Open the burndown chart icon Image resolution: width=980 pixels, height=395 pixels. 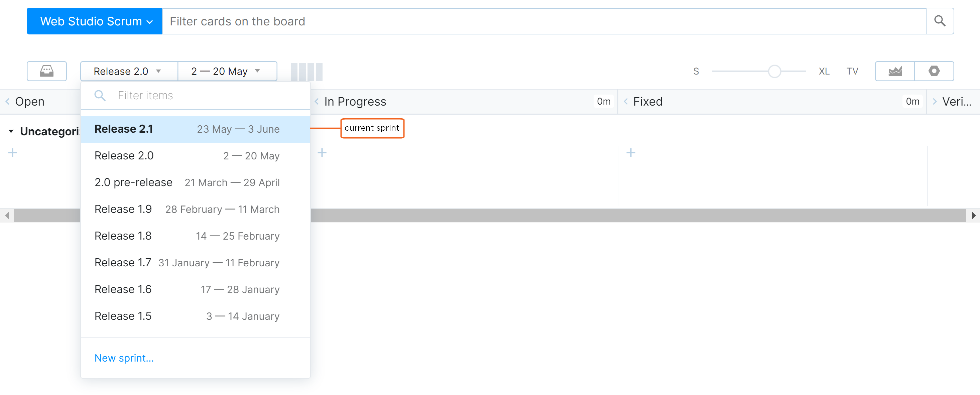[x=894, y=71]
